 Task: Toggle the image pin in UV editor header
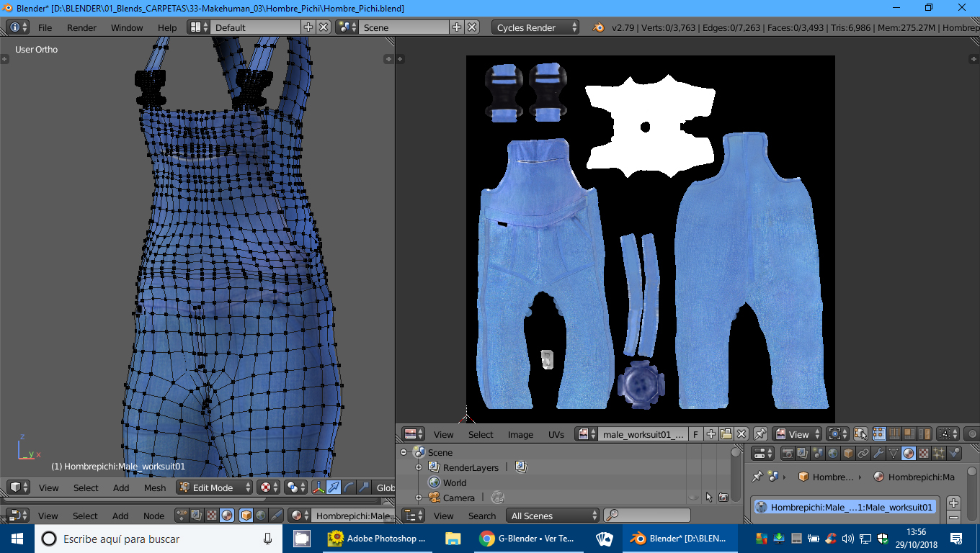(x=760, y=434)
